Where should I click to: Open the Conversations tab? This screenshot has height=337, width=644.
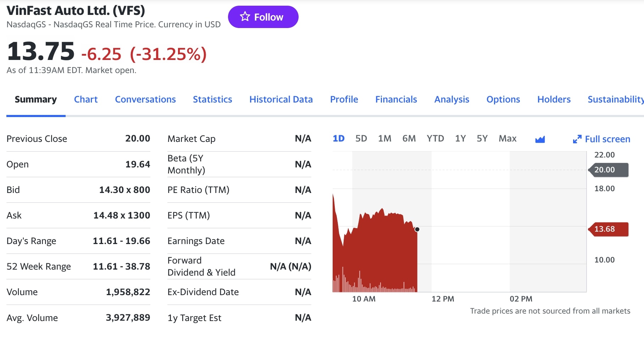coord(145,99)
